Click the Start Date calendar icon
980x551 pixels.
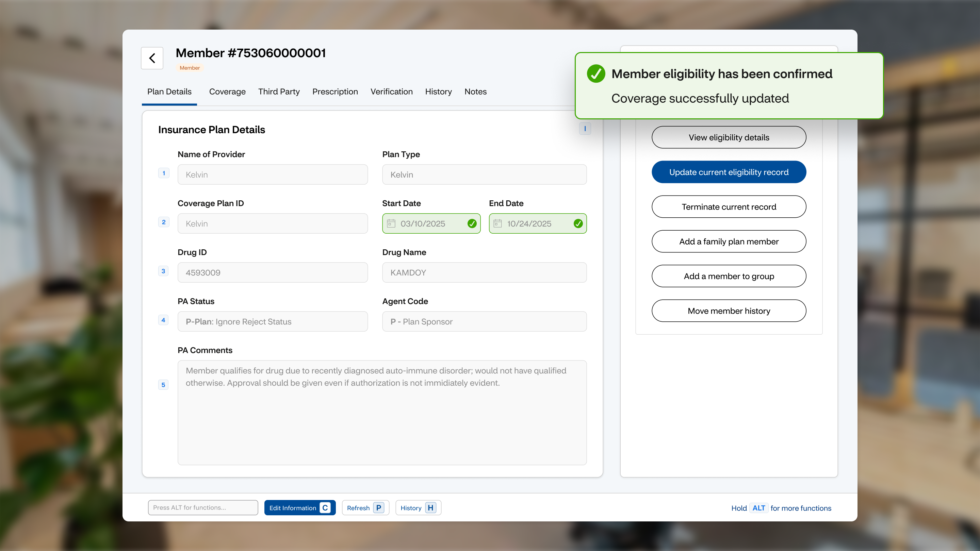click(x=391, y=223)
